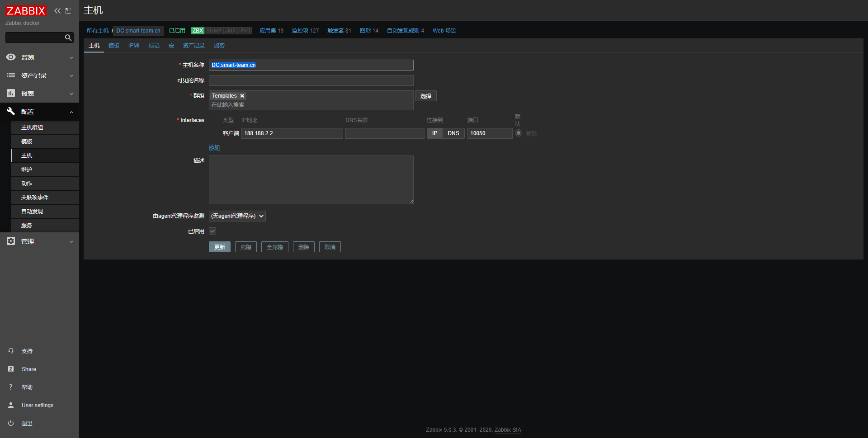Toggle the 已启用 checkbox
Viewport: 868px width, 438px height.
click(x=212, y=231)
